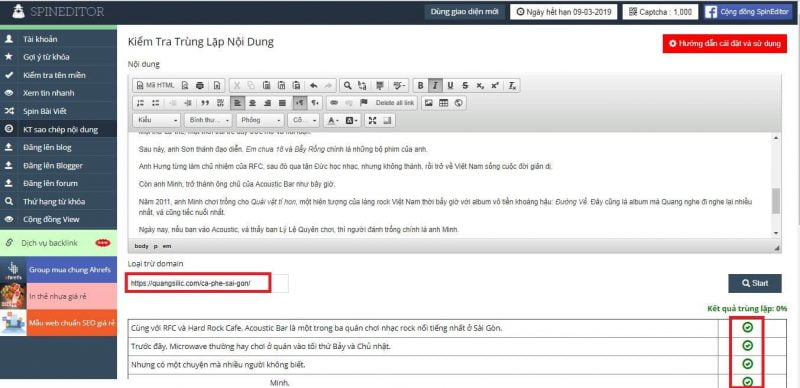
Task: Click the Start search button
Action: 755,283
